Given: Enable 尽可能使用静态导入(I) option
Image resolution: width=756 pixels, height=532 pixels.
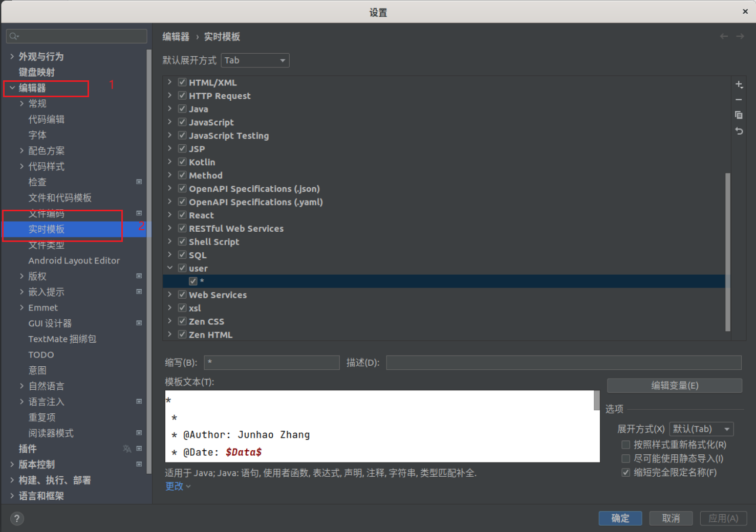Looking at the screenshot, I should tap(625, 458).
